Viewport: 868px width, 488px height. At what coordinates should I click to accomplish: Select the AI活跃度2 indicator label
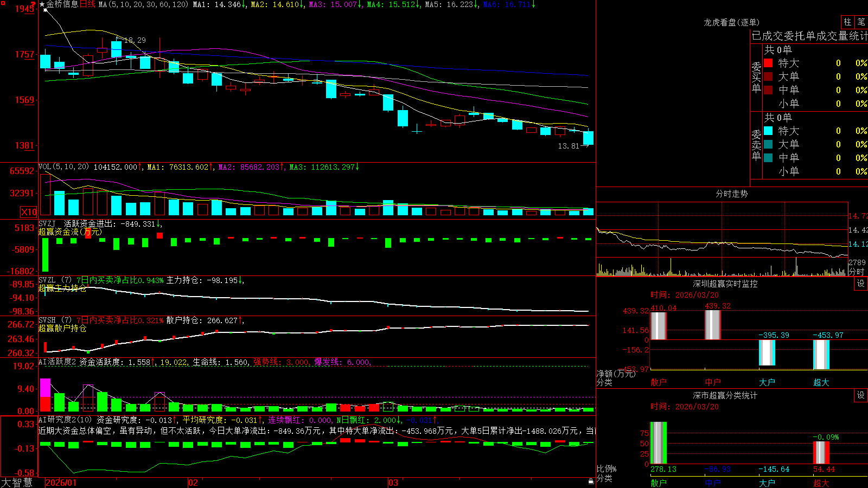(57, 362)
